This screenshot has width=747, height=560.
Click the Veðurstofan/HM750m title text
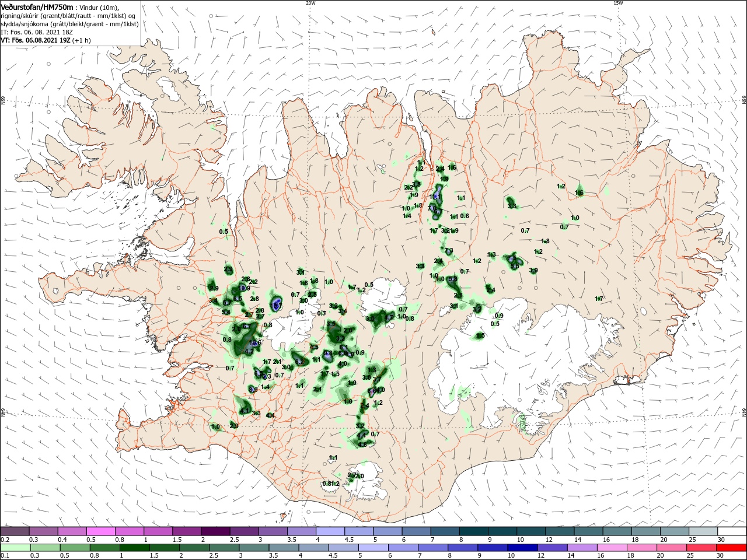[37, 6]
